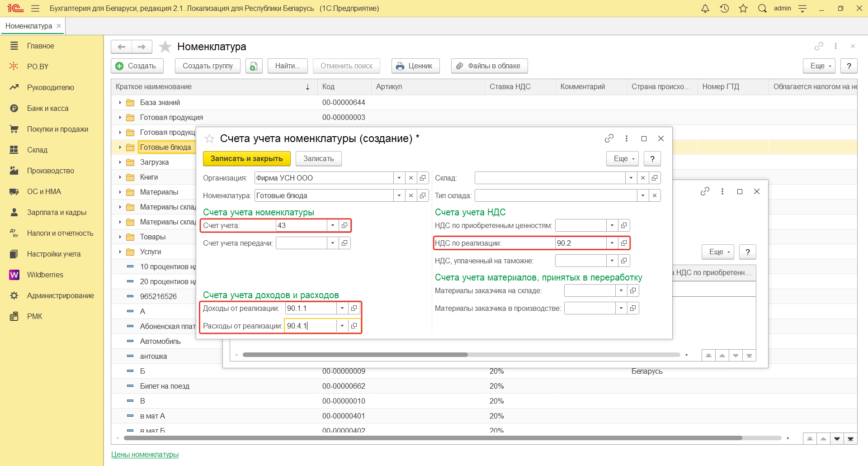Open the НДС по реализации dropdown
The width and height of the screenshot is (868, 466).
coord(612,243)
